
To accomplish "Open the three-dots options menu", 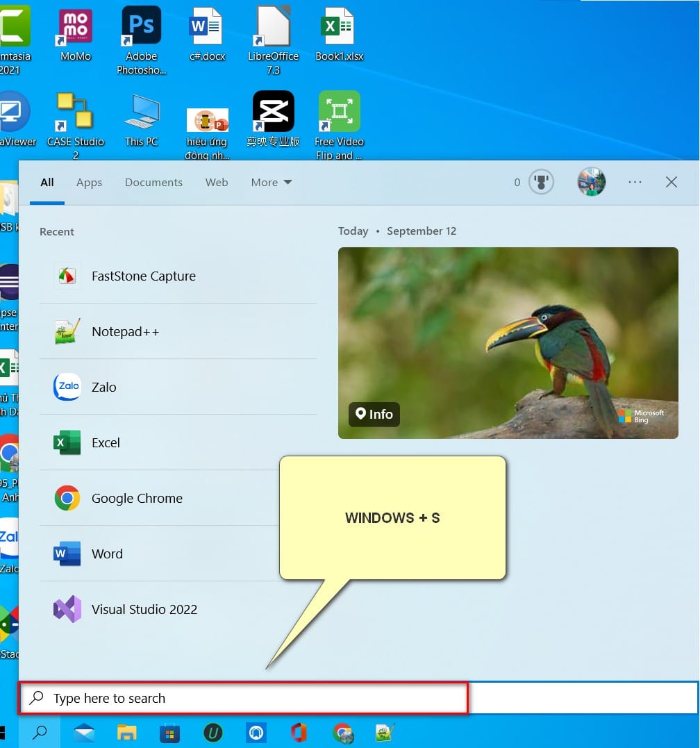I will pyautogui.click(x=635, y=182).
